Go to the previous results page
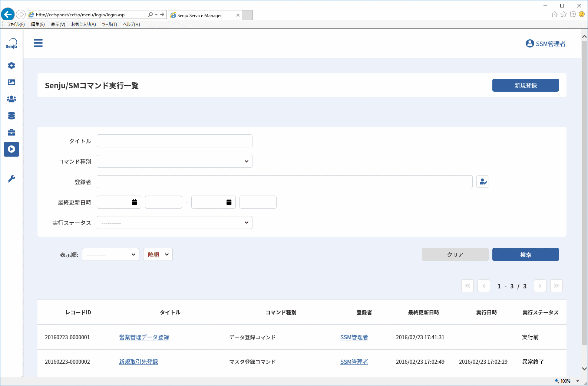Screen dimensions: 588x386 click(x=484, y=286)
